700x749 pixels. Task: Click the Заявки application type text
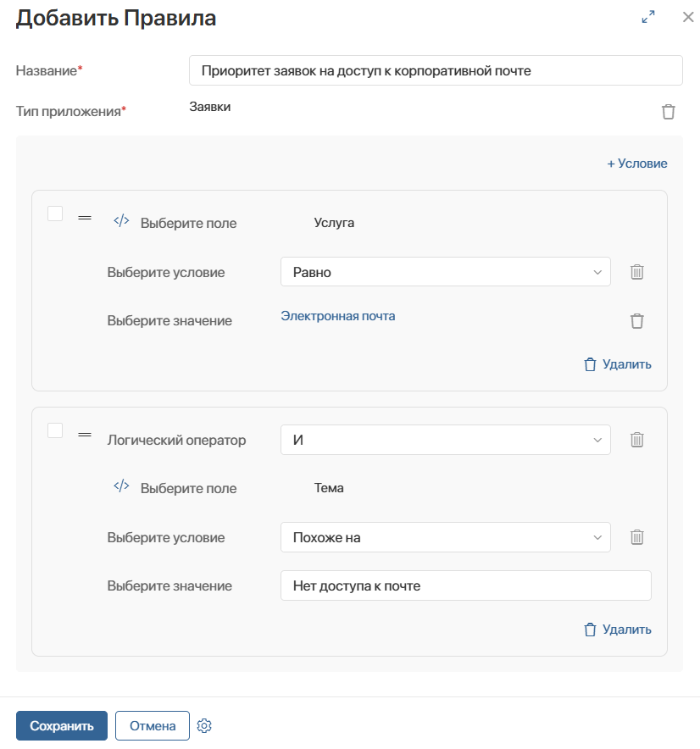pos(210,107)
